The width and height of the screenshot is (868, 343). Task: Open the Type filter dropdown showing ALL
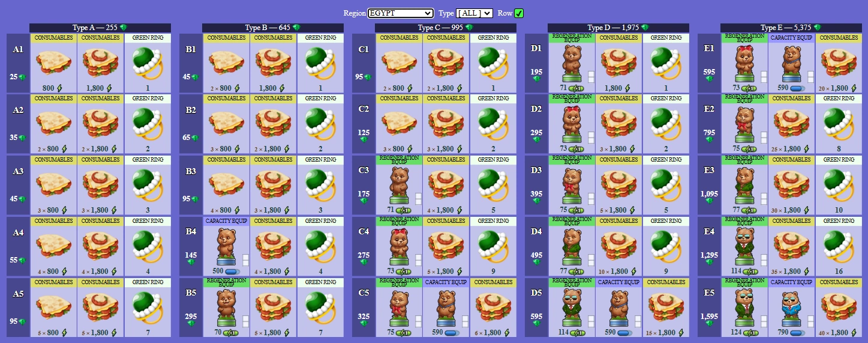pyautogui.click(x=474, y=13)
